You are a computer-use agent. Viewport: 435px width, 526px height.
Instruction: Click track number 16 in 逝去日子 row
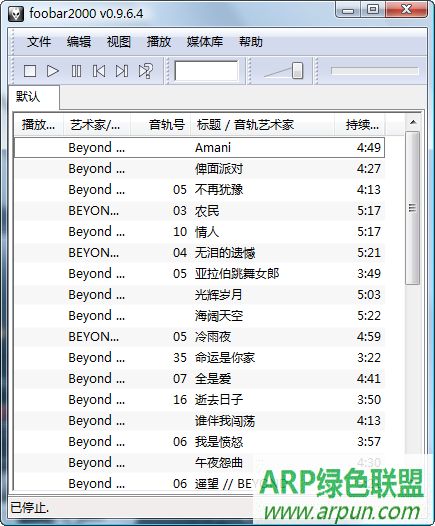click(180, 400)
